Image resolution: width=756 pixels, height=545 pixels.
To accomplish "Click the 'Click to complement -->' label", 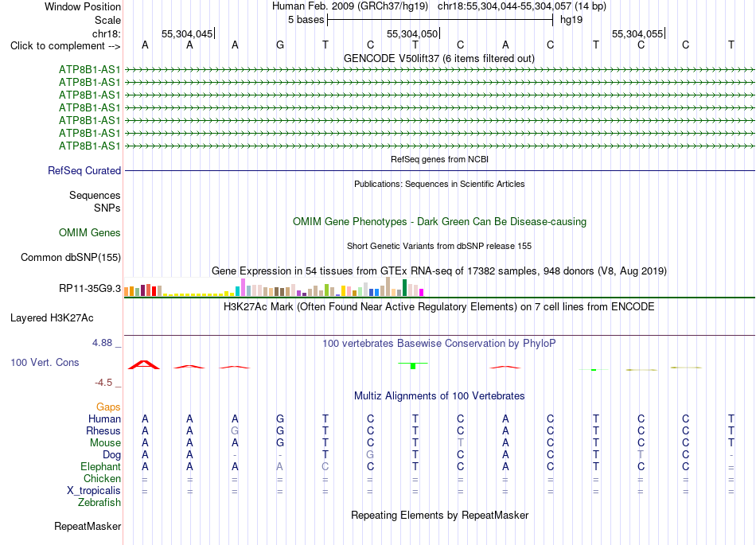I will pos(65,46).
